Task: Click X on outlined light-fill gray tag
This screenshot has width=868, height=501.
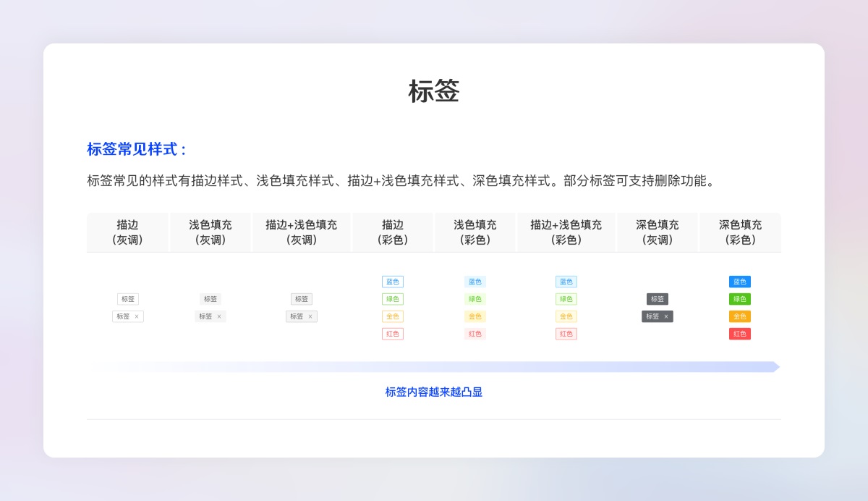Action: click(310, 316)
